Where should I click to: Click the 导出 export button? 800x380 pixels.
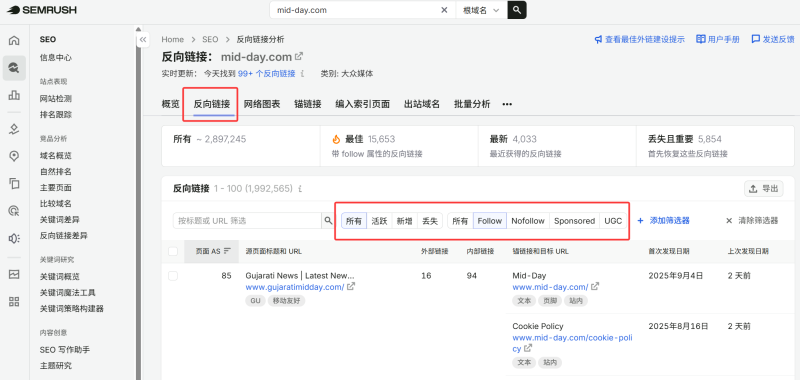coord(763,188)
